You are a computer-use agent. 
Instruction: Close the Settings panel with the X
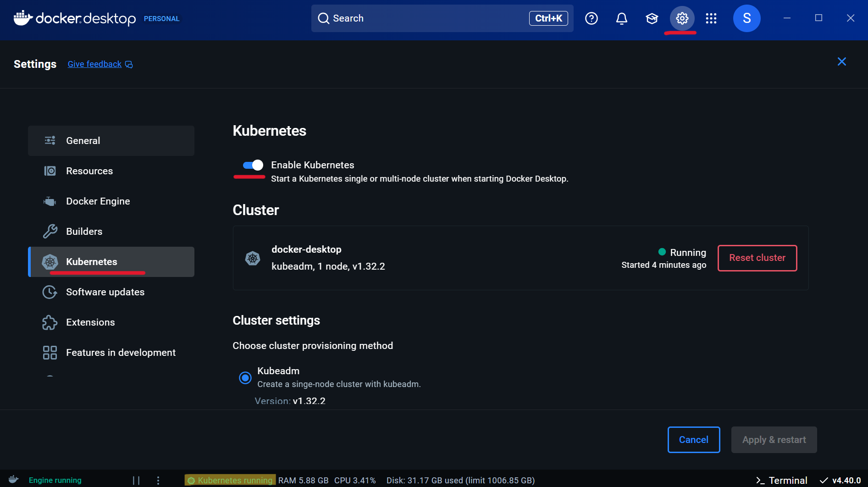[x=842, y=61]
